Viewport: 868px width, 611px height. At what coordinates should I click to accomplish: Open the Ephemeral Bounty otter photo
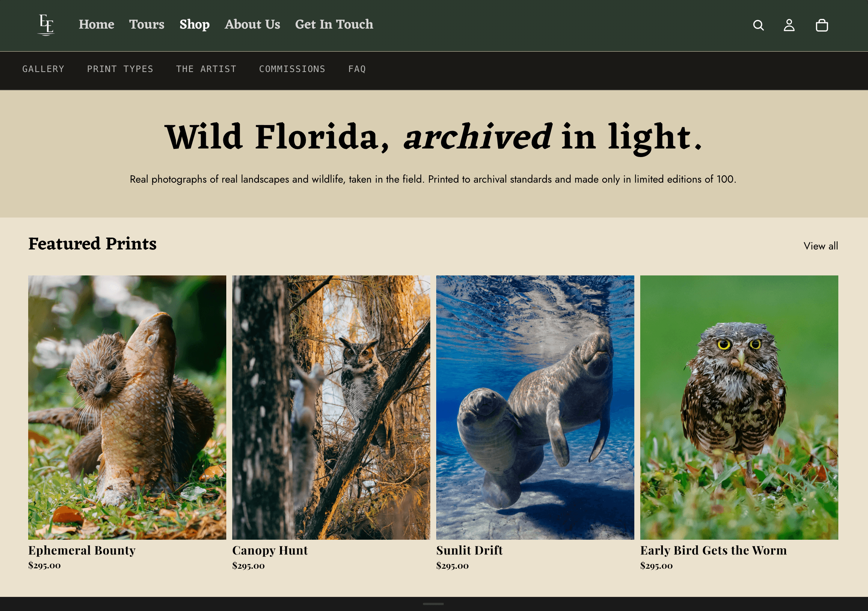[127, 407]
